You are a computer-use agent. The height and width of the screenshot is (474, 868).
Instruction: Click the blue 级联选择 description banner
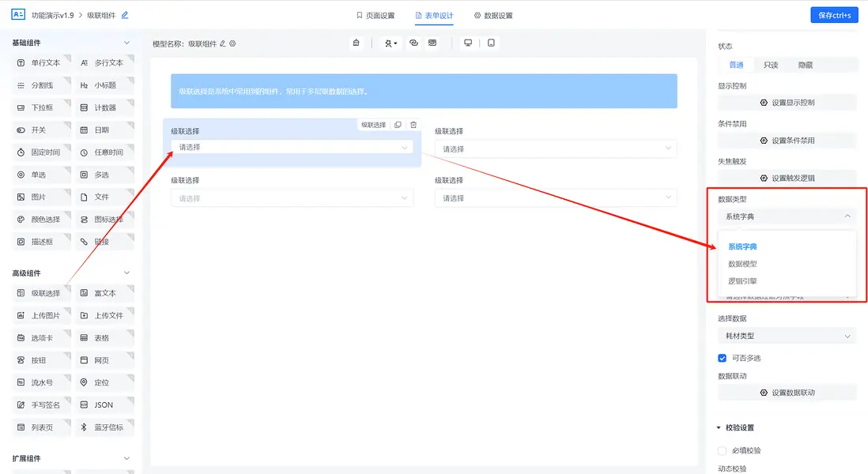tap(424, 92)
